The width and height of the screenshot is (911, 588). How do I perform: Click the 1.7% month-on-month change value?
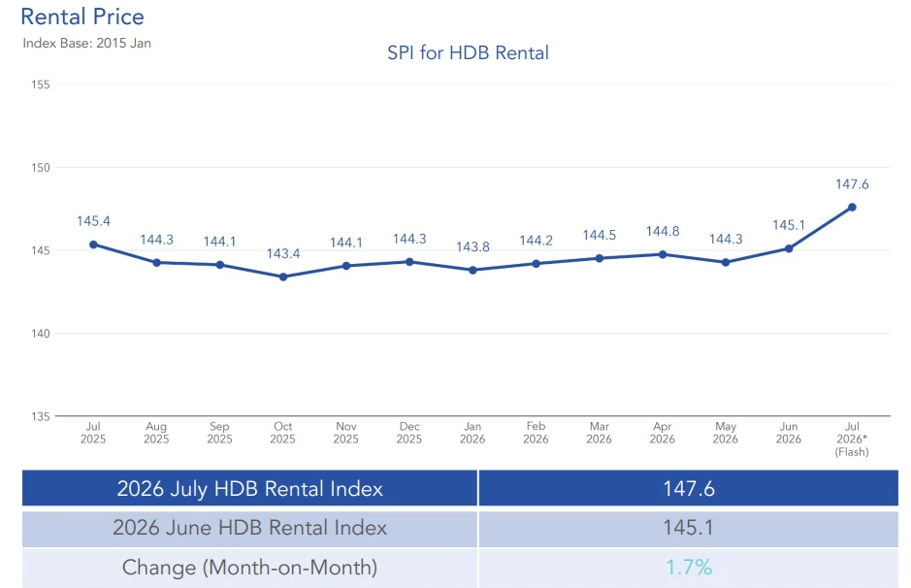pos(689,567)
